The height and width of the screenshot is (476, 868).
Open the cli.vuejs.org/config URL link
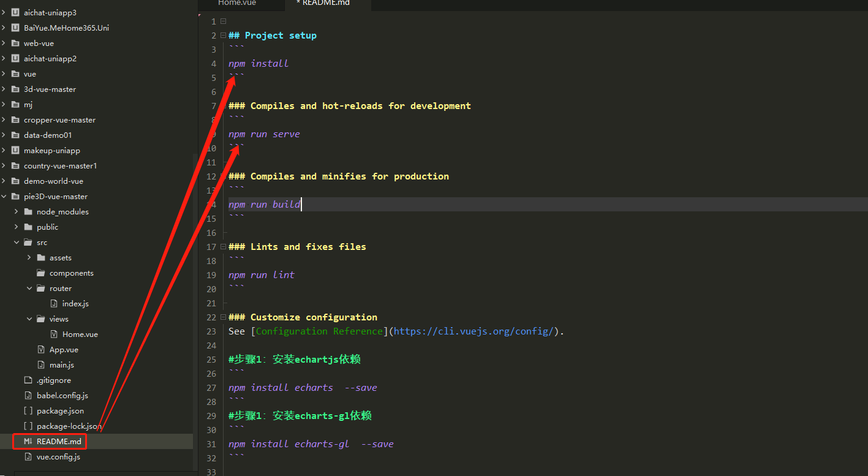pyautogui.click(x=474, y=331)
